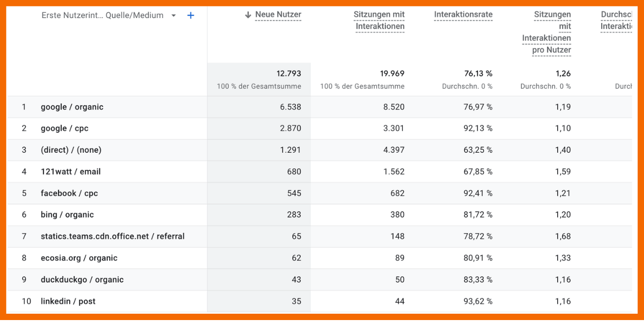Select the duckduckgo / organic row
This screenshot has width=644, height=322.
coord(82,280)
